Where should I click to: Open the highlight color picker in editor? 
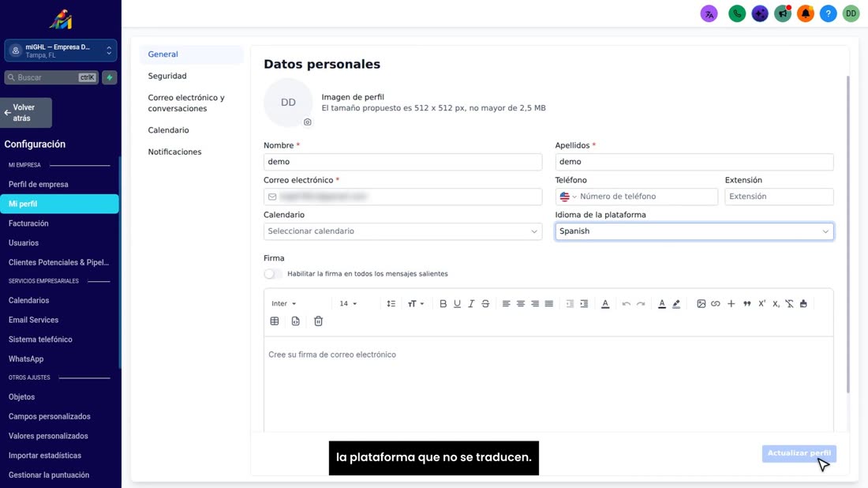676,303
